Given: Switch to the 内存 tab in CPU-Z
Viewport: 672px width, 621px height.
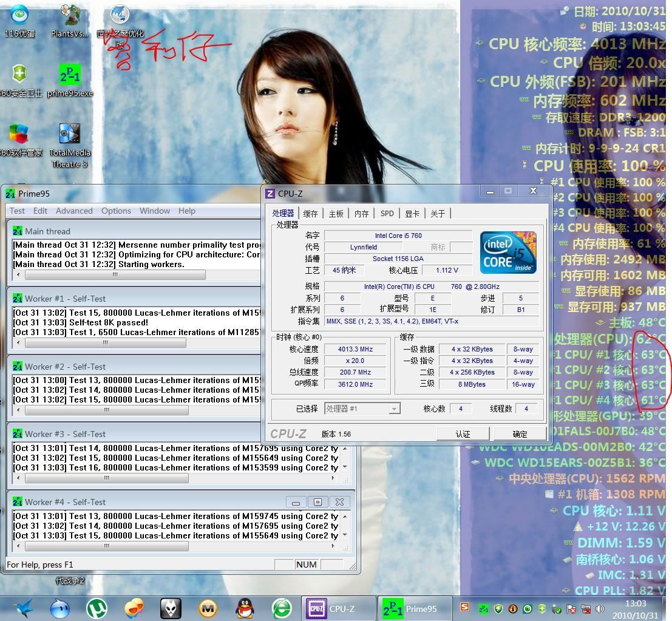Looking at the screenshot, I should tap(361, 213).
